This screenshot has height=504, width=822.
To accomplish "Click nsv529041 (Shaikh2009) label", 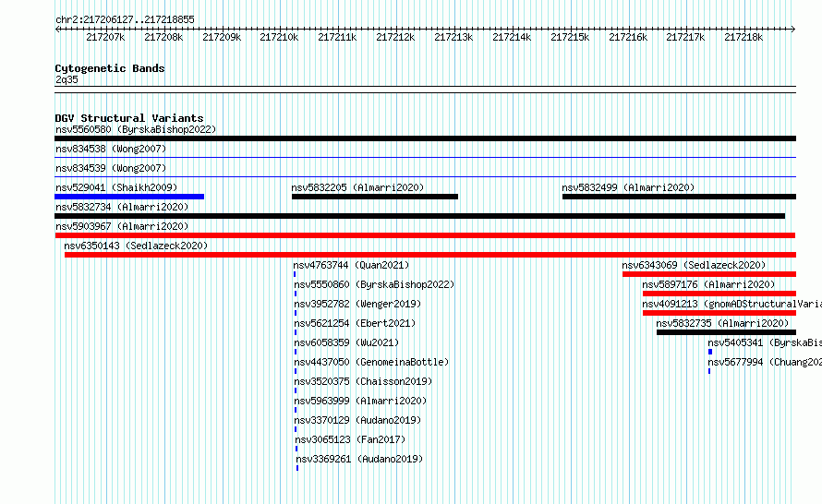I will tap(116, 187).
